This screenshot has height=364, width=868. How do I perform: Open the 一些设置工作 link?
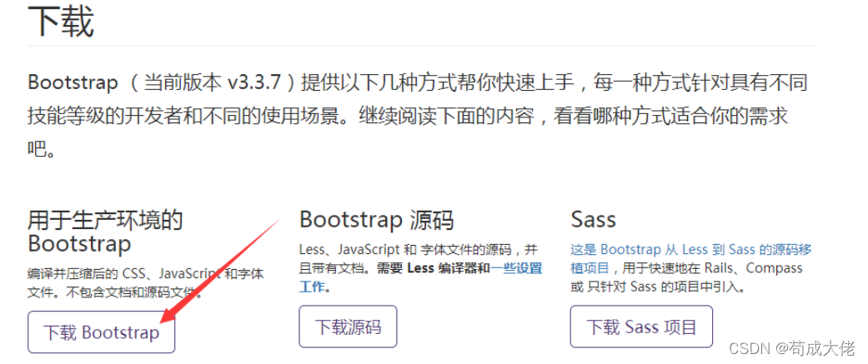coord(514,269)
